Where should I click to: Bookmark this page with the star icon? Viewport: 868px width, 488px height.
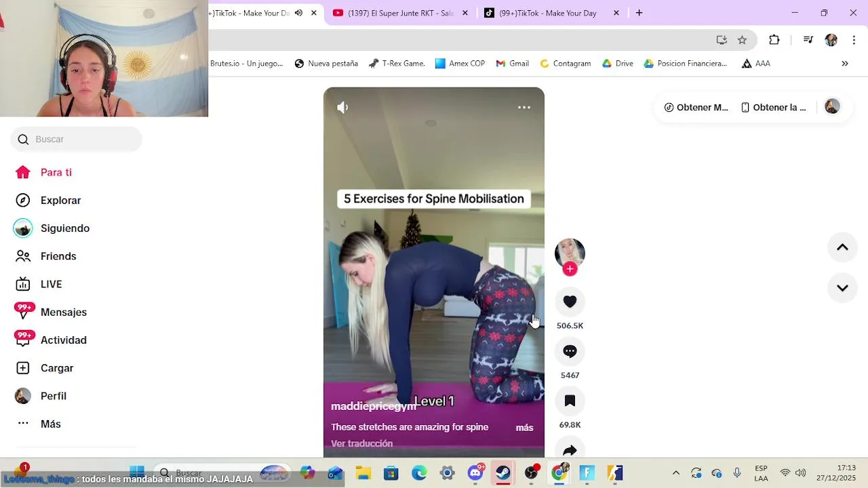tap(742, 40)
